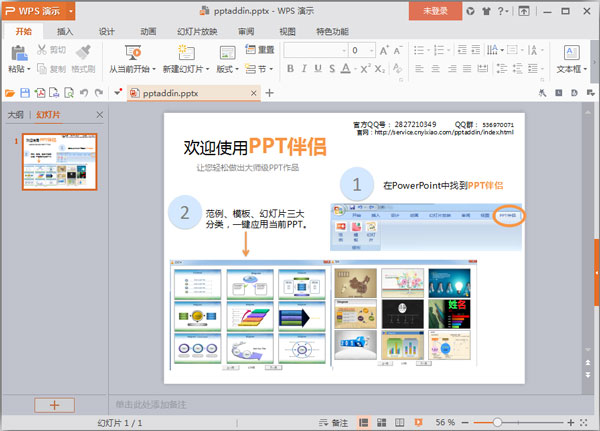Toggle center text alignment
The width and height of the screenshot is (600, 431).
point(435,69)
